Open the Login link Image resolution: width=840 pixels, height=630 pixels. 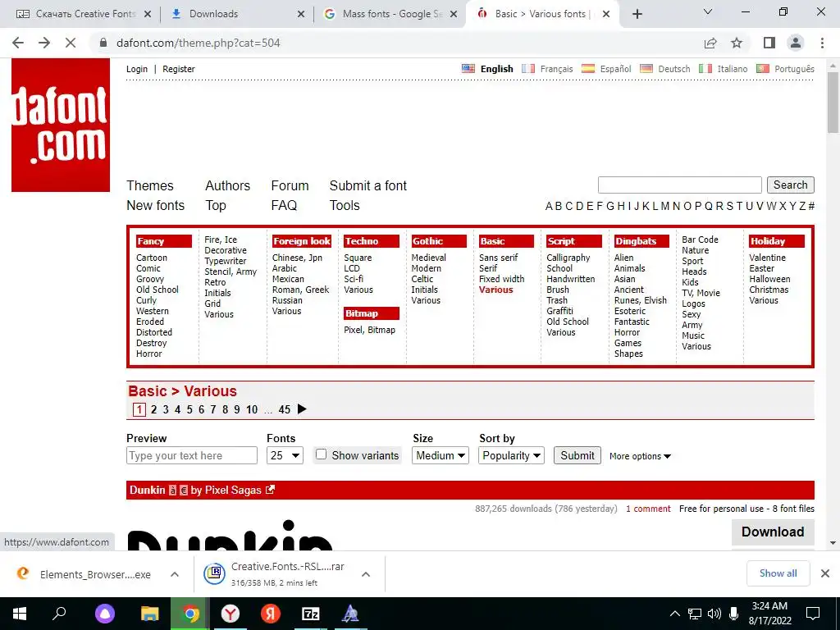[137, 69]
